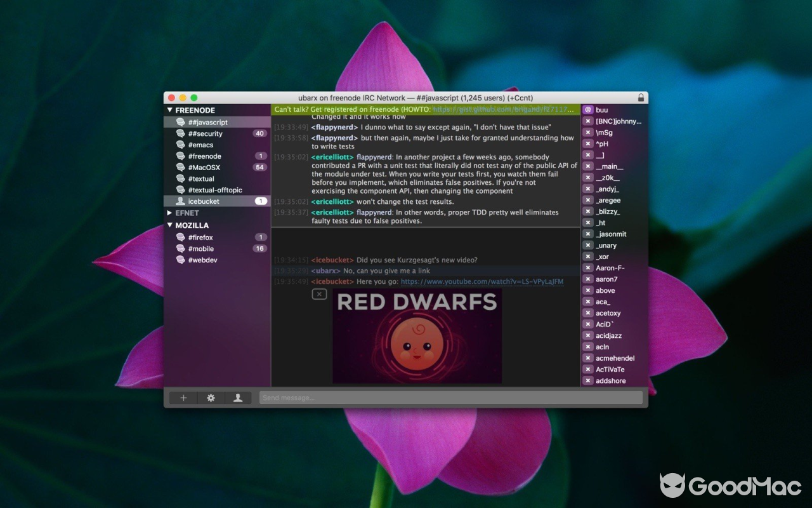Select the #firefox channel
This screenshot has width=812, height=508.
200,237
